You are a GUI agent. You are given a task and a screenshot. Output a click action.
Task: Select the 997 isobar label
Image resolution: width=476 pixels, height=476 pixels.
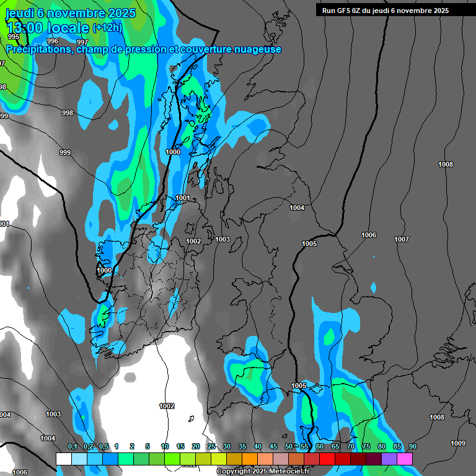82,42
